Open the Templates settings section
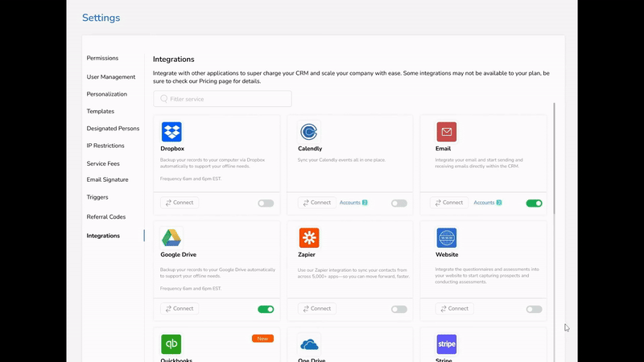 point(100,111)
